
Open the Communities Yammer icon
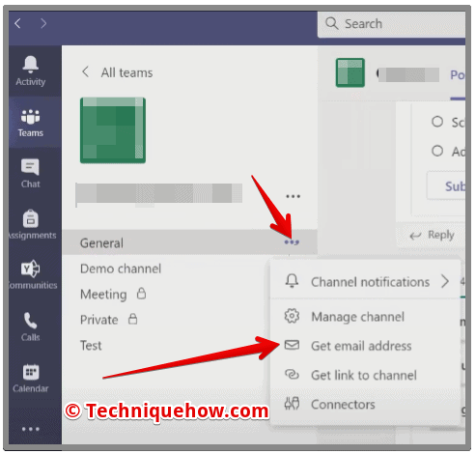(x=31, y=269)
